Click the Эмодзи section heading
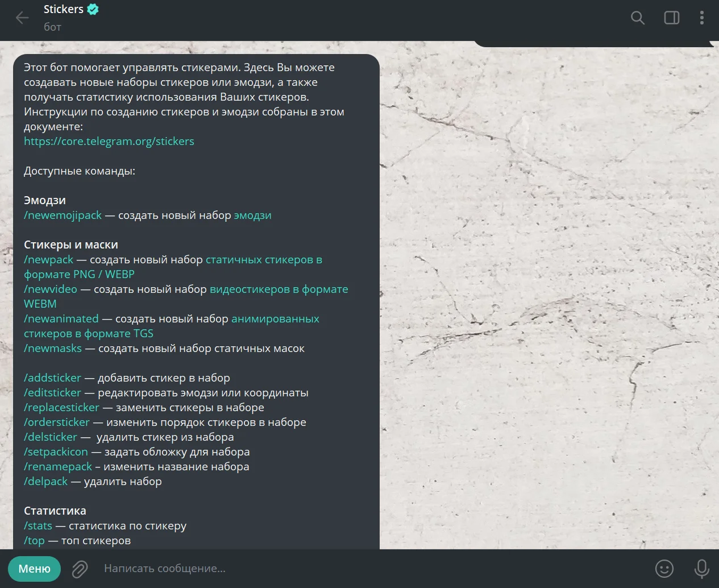The height and width of the screenshot is (588, 719). click(x=45, y=200)
